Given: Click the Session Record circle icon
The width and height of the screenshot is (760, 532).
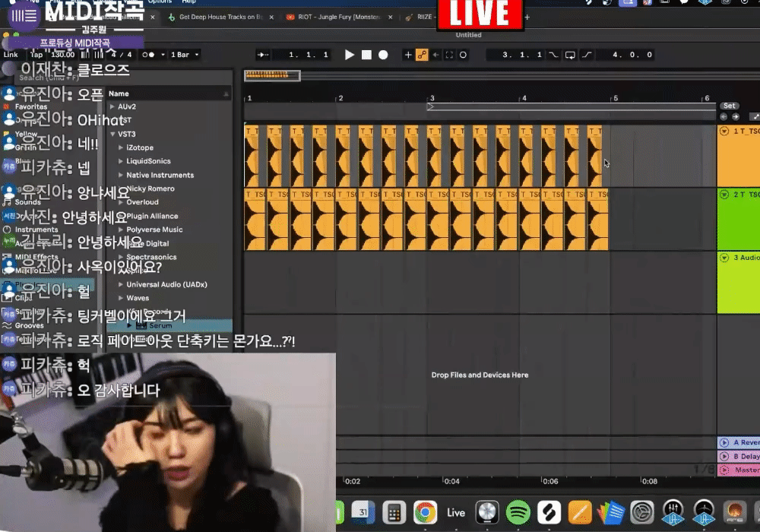Looking at the screenshot, I should (x=463, y=55).
